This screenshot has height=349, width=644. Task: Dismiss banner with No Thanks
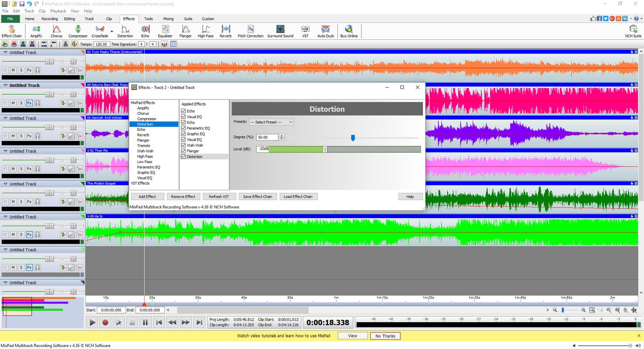point(385,336)
